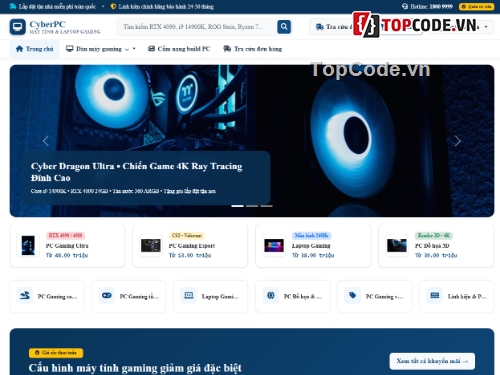Click the headset icon beside Hotline
The width and height of the screenshot is (500, 375).
tap(405, 6)
